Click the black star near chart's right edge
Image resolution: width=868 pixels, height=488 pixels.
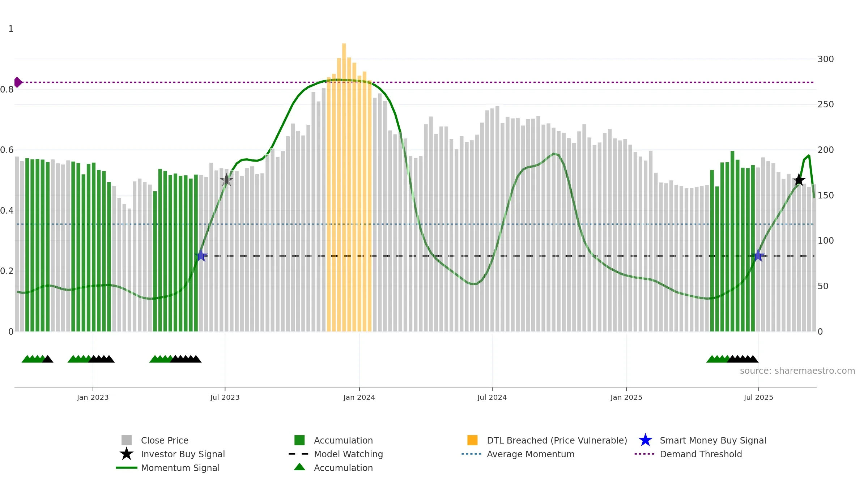[799, 180]
